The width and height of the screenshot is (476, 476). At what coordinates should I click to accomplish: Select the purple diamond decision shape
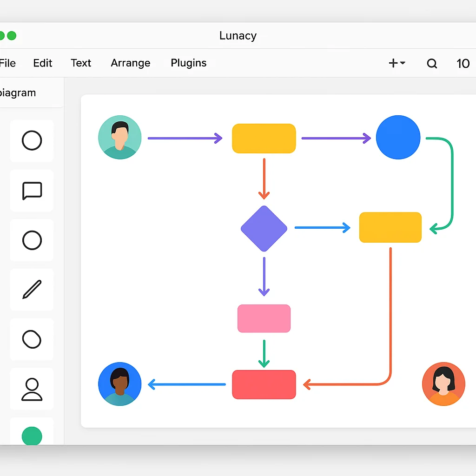click(264, 228)
